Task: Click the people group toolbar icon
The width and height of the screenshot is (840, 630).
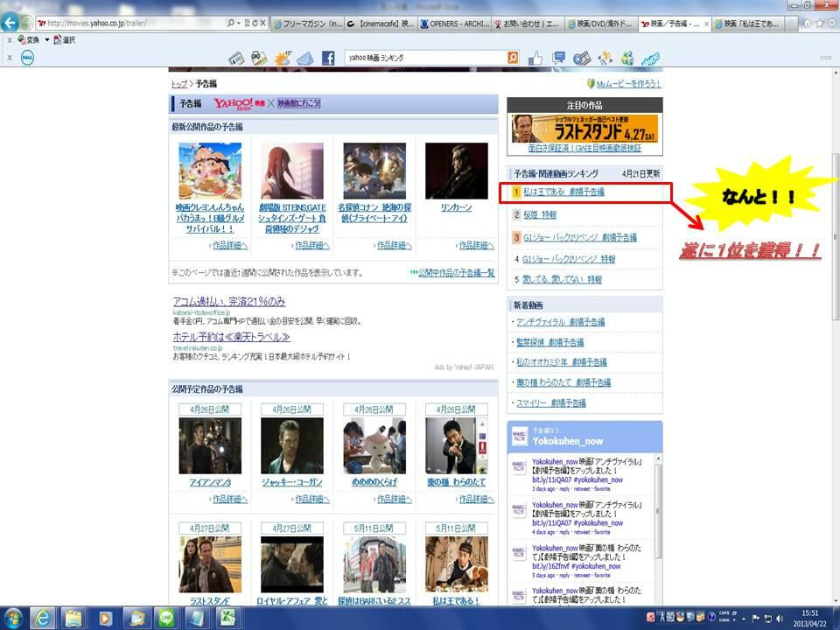Action: [x=627, y=58]
